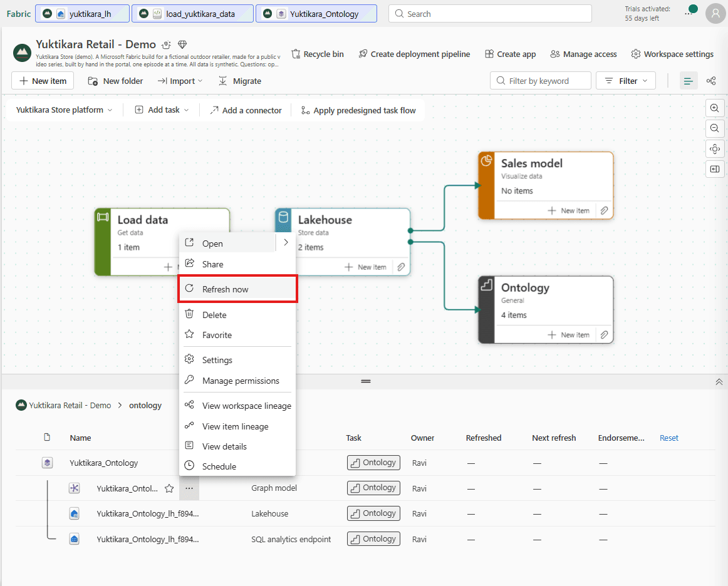Screen dimensions: 728x586
Task: Select Schedule in the context menu
Action: [237, 466]
